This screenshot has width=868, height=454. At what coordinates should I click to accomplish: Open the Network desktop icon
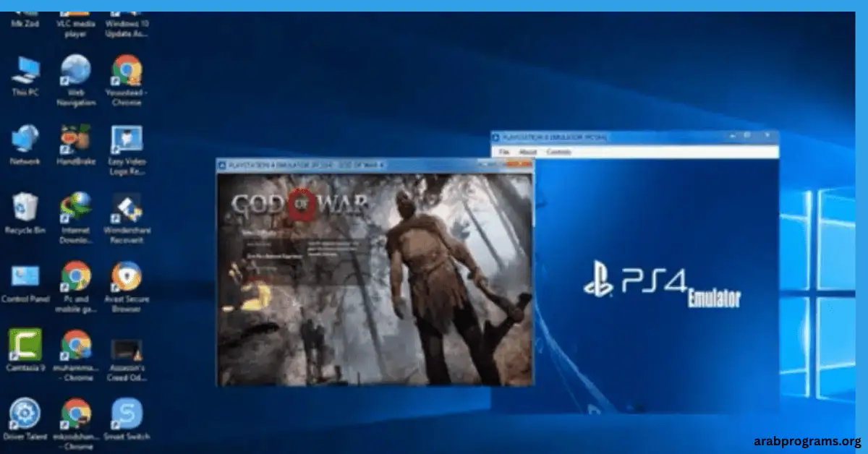point(26,144)
